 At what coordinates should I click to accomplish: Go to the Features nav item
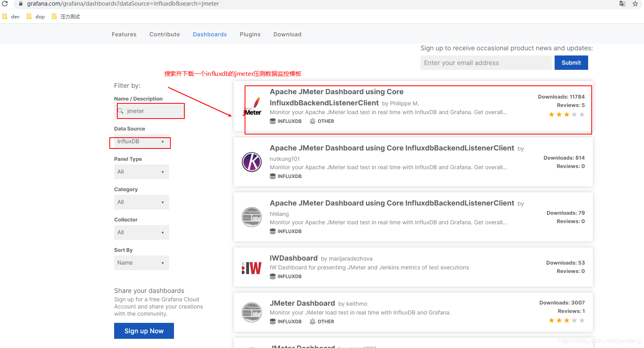tap(124, 34)
